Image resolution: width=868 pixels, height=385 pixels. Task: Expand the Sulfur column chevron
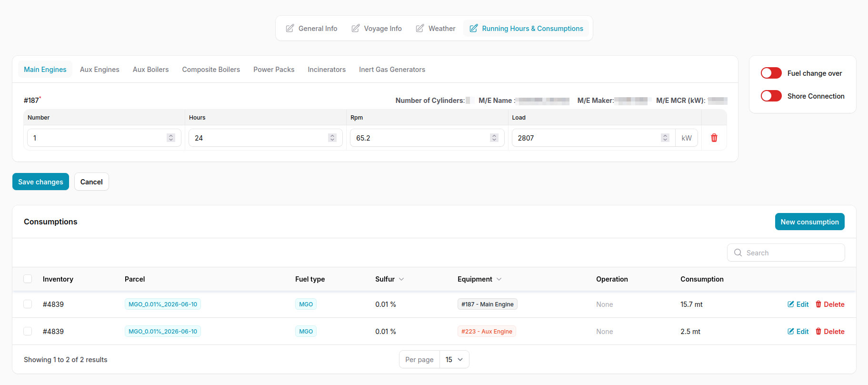click(x=401, y=279)
